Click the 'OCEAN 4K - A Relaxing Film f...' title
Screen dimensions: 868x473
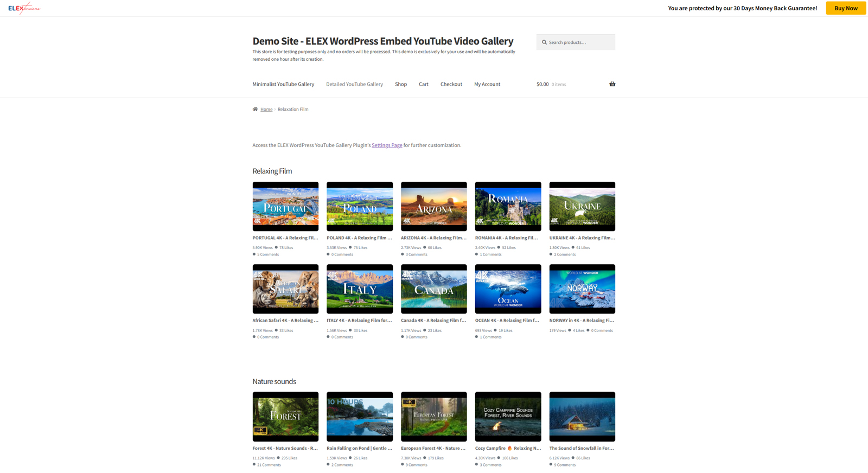click(507, 321)
